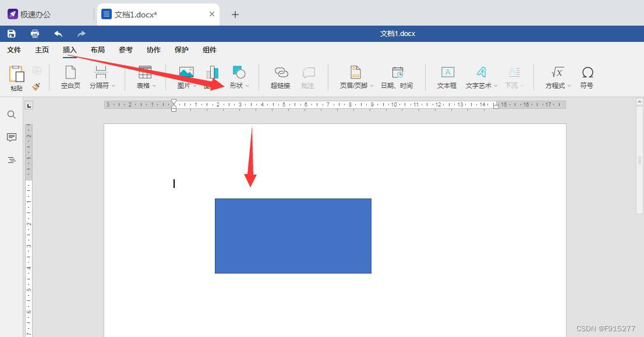Click the first-line indent marker on ruler
The width and height of the screenshot is (644, 337).
pyautogui.click(x=174, y=101)
